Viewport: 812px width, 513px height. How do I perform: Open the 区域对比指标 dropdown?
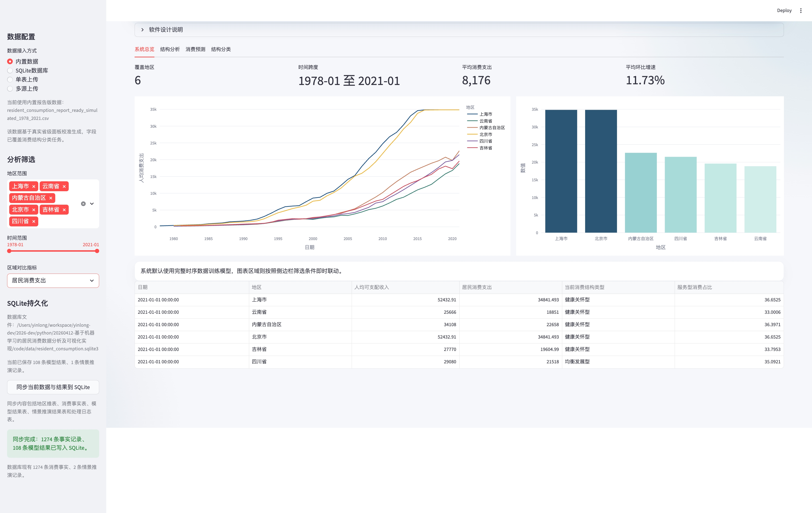coord(53,280)
